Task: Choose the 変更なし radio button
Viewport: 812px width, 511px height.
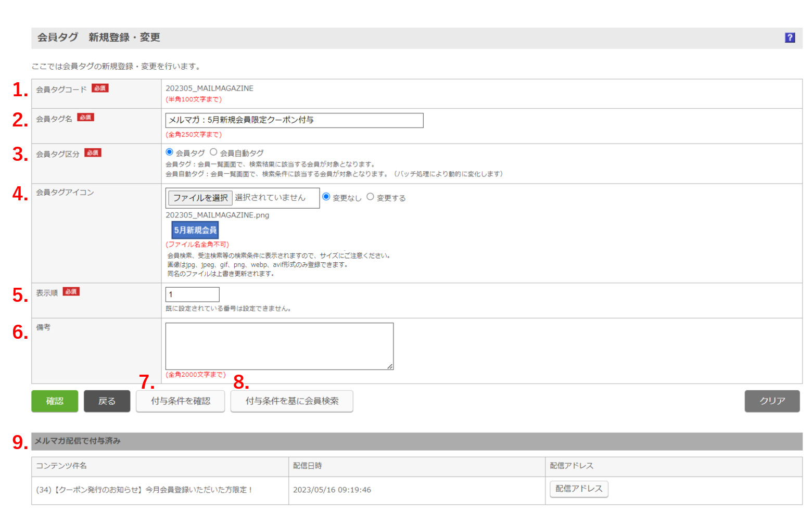Action: point(326,197)
